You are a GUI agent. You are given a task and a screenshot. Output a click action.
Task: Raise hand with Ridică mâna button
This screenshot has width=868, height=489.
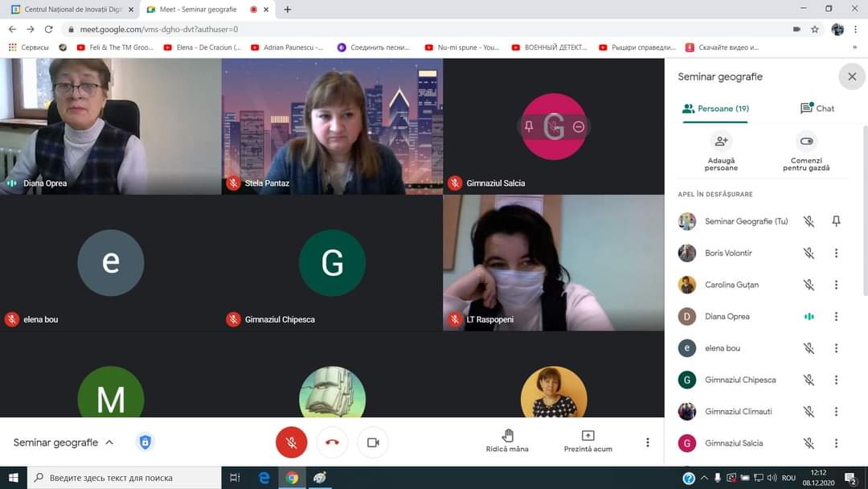(507, 441)
